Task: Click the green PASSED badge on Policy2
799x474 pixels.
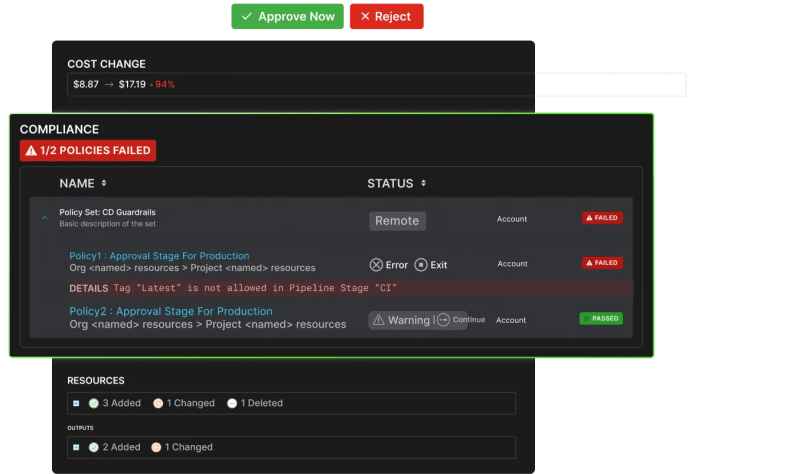Action: (601, 319)
